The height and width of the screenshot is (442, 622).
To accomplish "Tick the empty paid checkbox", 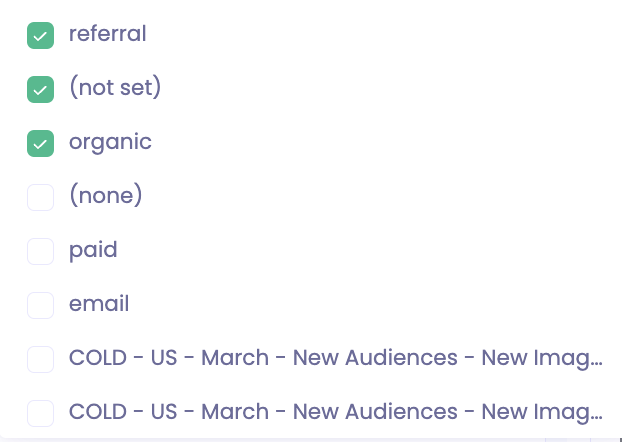I will pyautogui.click(x=40, y=252).
